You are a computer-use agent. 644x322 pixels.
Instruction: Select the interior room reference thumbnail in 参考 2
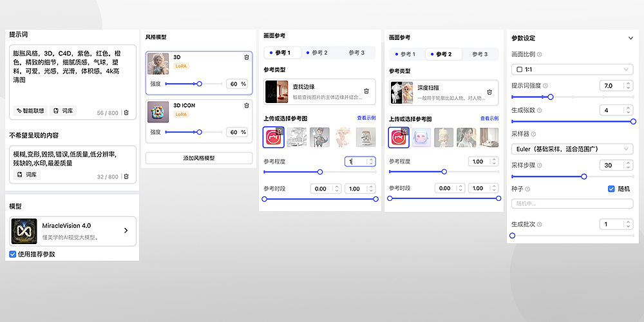tap(489, 138)
